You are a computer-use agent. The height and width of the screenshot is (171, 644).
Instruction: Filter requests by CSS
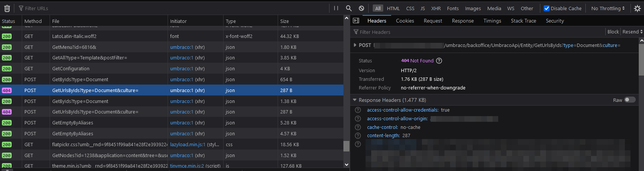click(410, 8)
